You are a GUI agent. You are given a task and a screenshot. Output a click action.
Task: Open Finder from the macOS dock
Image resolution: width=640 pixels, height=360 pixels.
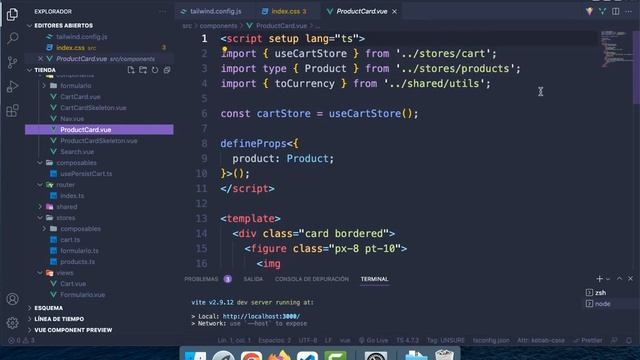[x=196, y=355]
